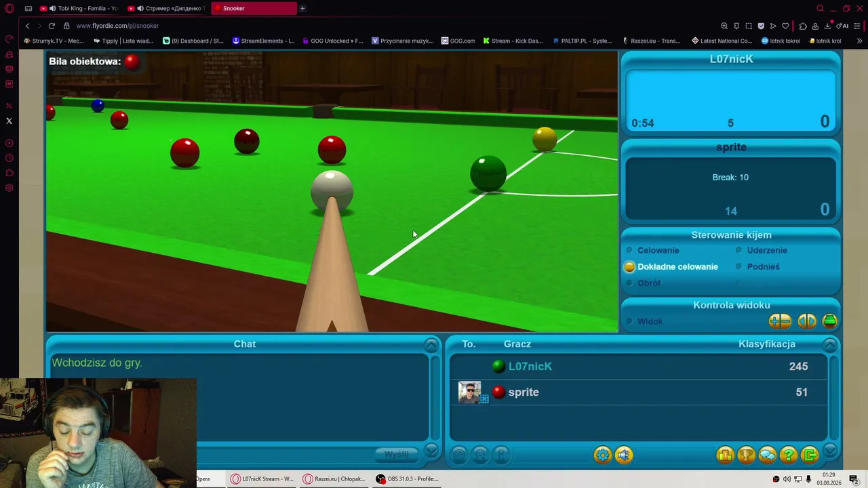The image size is (868, 488).
Task: Expand the bottom arrow of player panel
Action: point(830,451)
